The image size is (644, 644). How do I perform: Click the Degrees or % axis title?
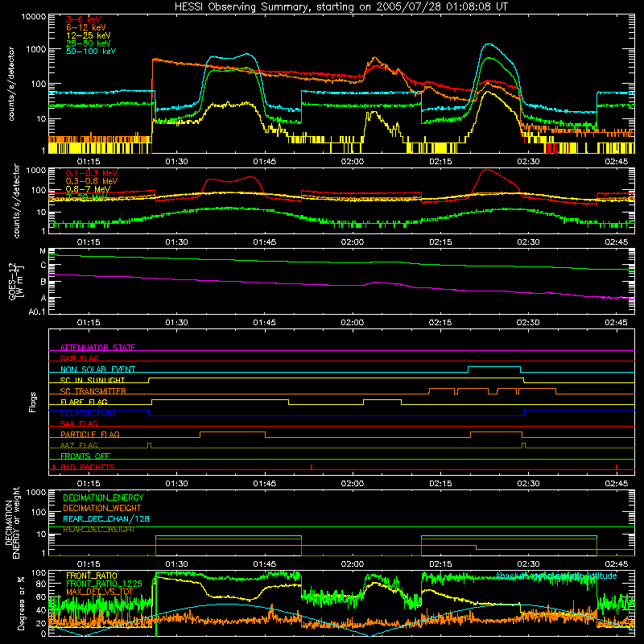point(22,603)
